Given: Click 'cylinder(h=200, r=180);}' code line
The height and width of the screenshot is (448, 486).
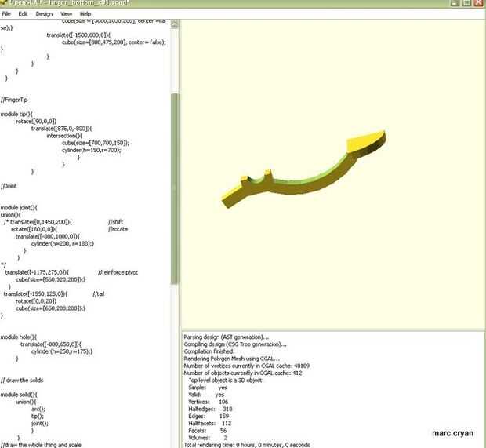Looking at the screenshot, I should [x=63, y=243].
